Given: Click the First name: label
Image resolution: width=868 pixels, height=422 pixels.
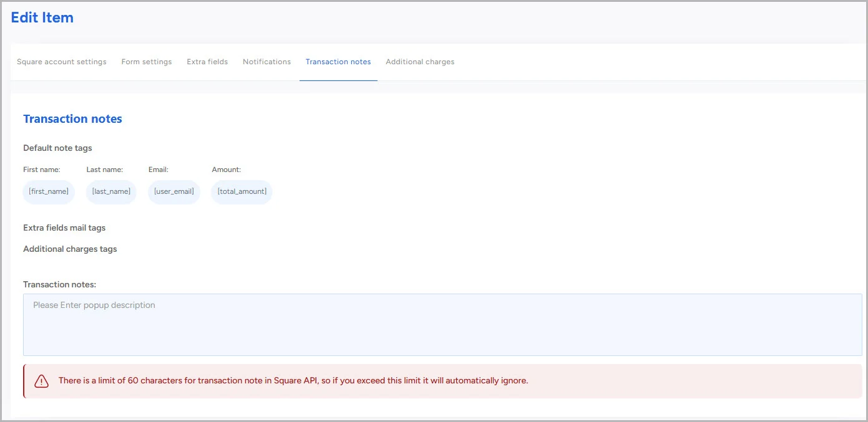Looking at the screenshot, I should 42,170.
